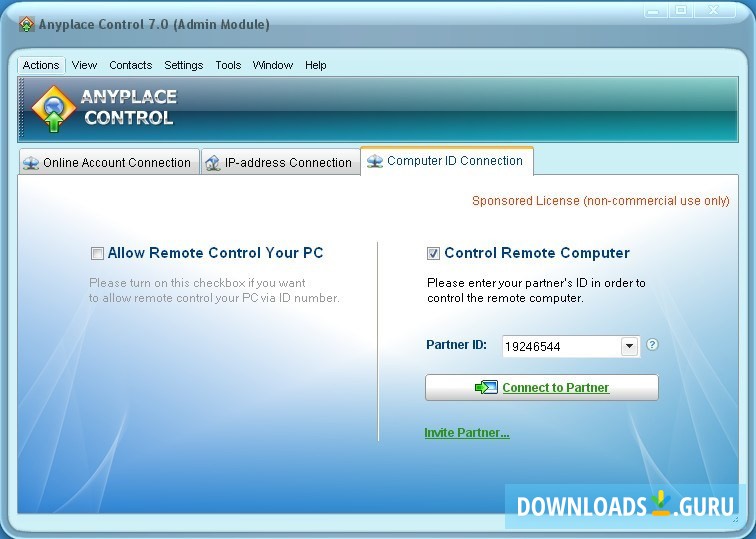Click the Partner ID help question icon
The image size is (756, 539).
[x=652, y=344]
